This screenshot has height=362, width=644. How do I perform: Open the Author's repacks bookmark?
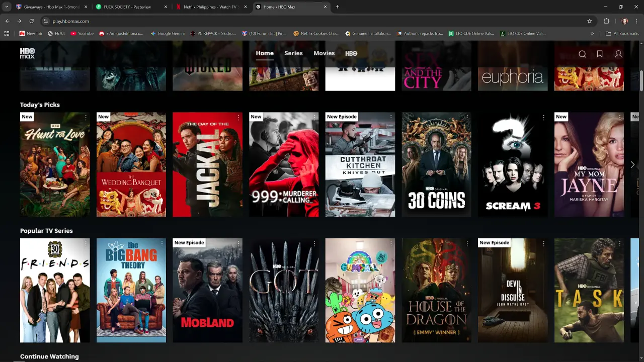tap(420, 33)
